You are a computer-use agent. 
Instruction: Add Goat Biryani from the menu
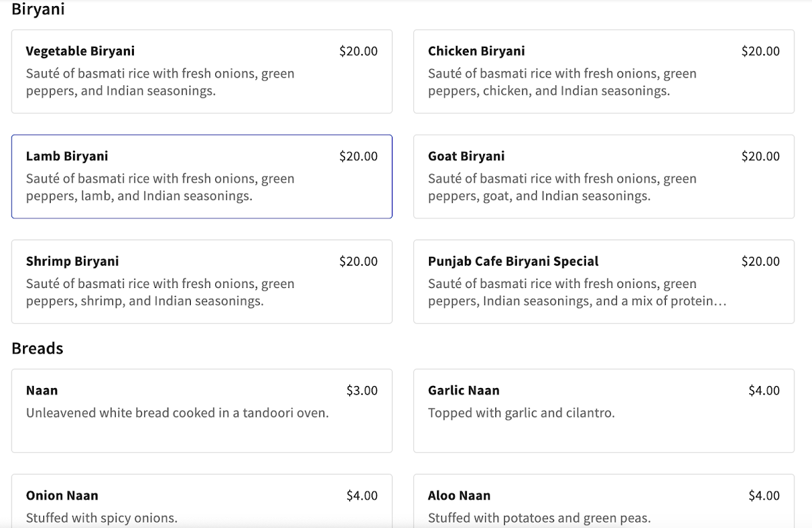coord(604,176)
